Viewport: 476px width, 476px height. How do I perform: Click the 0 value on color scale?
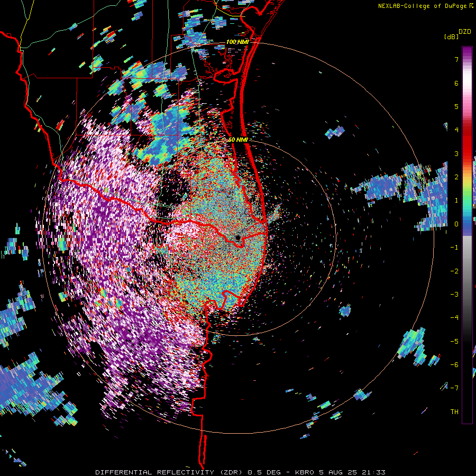coord(456,224)
